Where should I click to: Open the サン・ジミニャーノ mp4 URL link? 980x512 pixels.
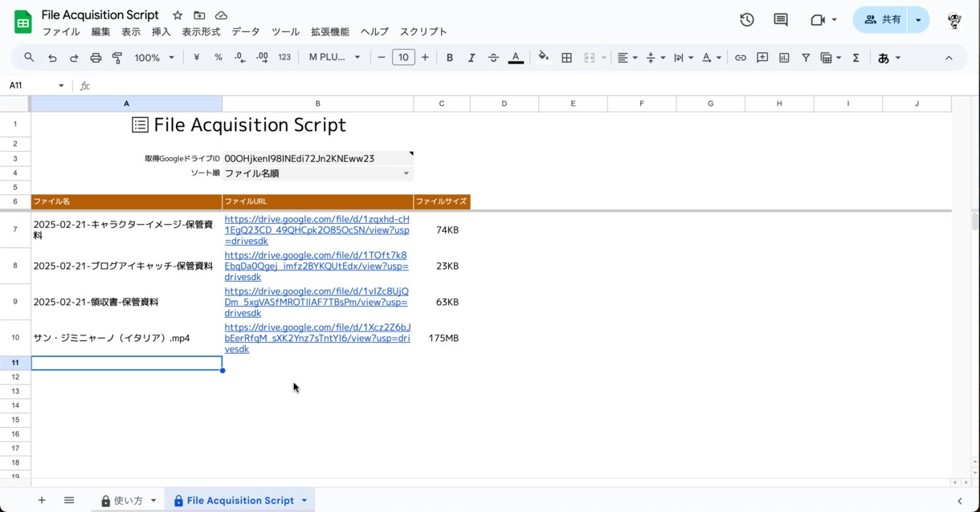click(x=317, y=339)
